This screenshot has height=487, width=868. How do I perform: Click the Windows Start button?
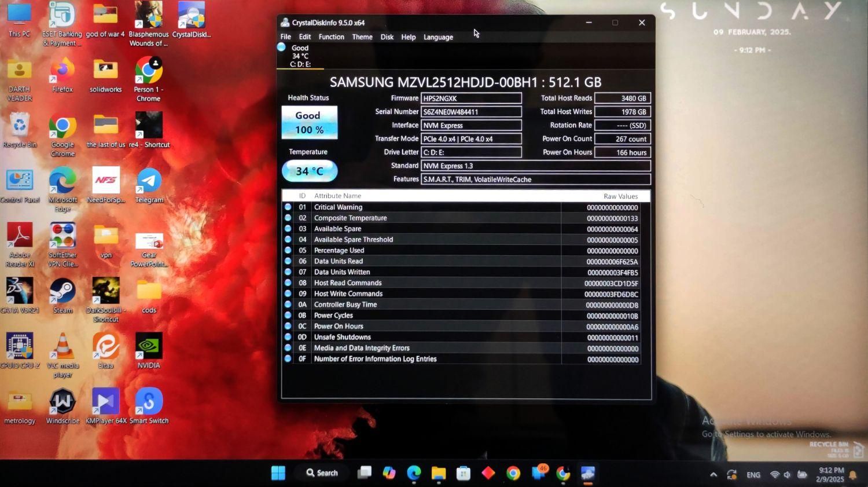point(278,473)
